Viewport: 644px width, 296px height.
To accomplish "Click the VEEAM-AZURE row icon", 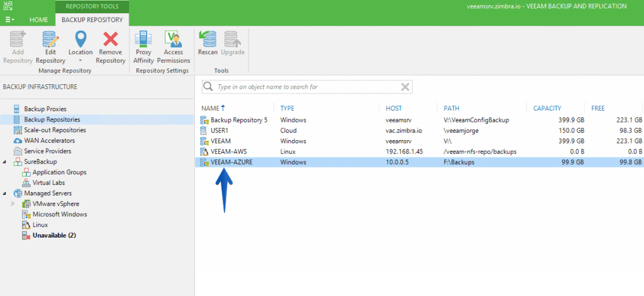I will point(204,162).
